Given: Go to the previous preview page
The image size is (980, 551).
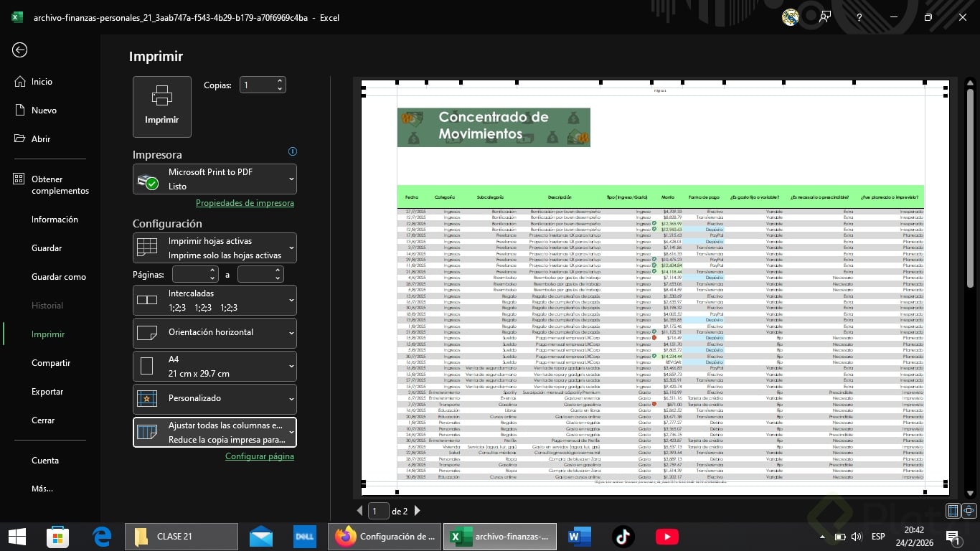Looking at the screenshot, I should pos(360,511).
